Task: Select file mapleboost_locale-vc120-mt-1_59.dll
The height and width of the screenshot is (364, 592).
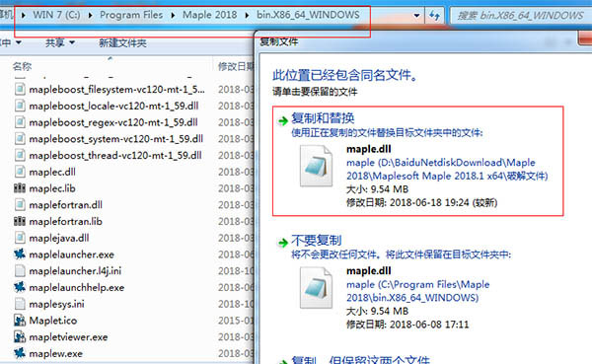Action: click(113, 106)
